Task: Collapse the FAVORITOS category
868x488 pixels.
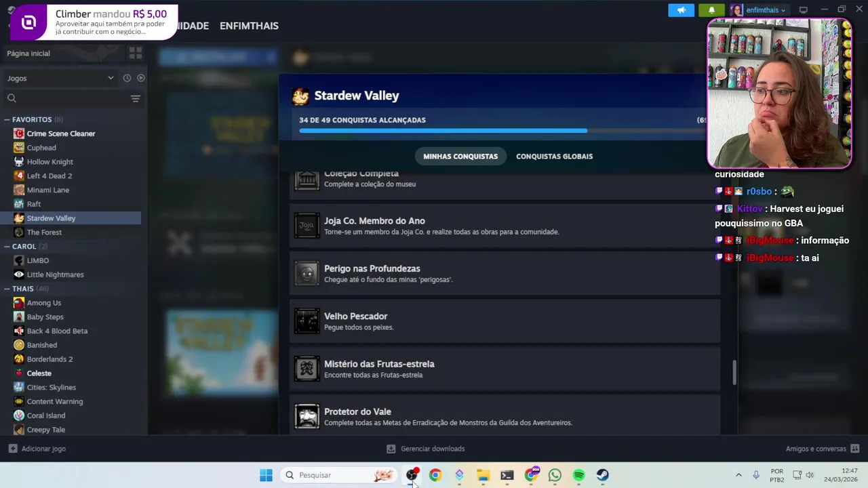Action: [34, 119]
